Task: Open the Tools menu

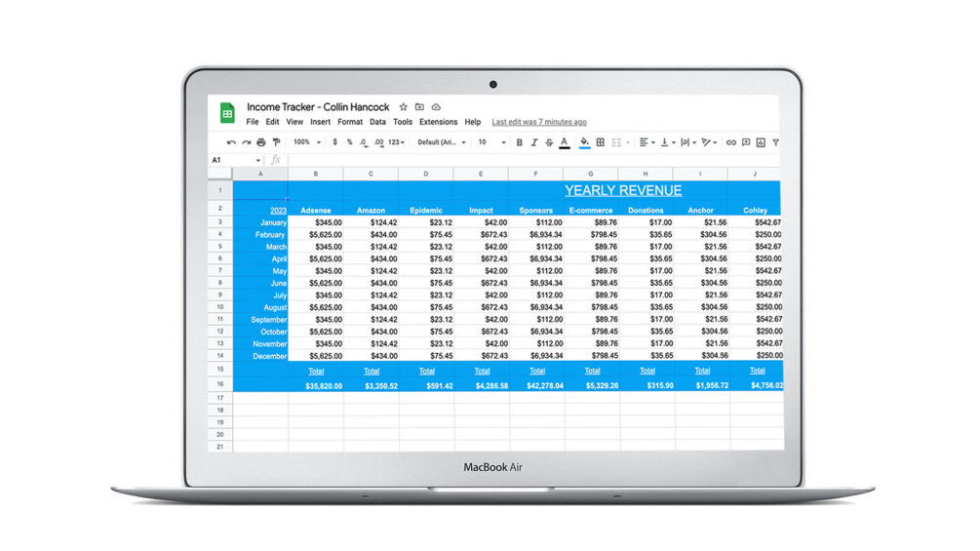Action: (403, 122)
